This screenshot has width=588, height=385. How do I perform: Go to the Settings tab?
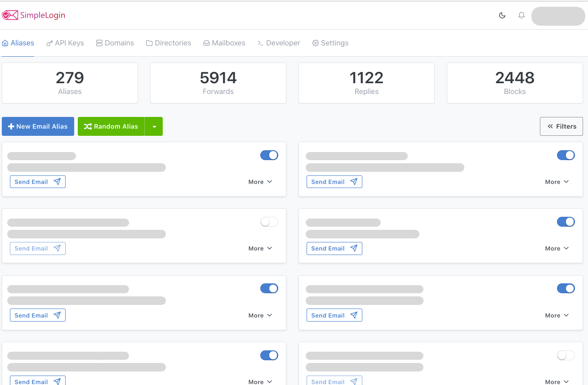(330, 43)
